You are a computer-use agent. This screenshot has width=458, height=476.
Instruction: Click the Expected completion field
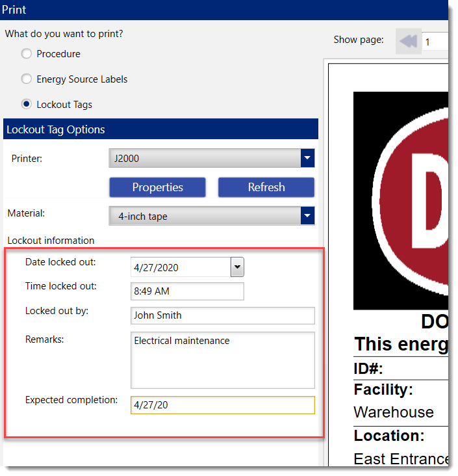pyautogui.click(x=223, y=405)
